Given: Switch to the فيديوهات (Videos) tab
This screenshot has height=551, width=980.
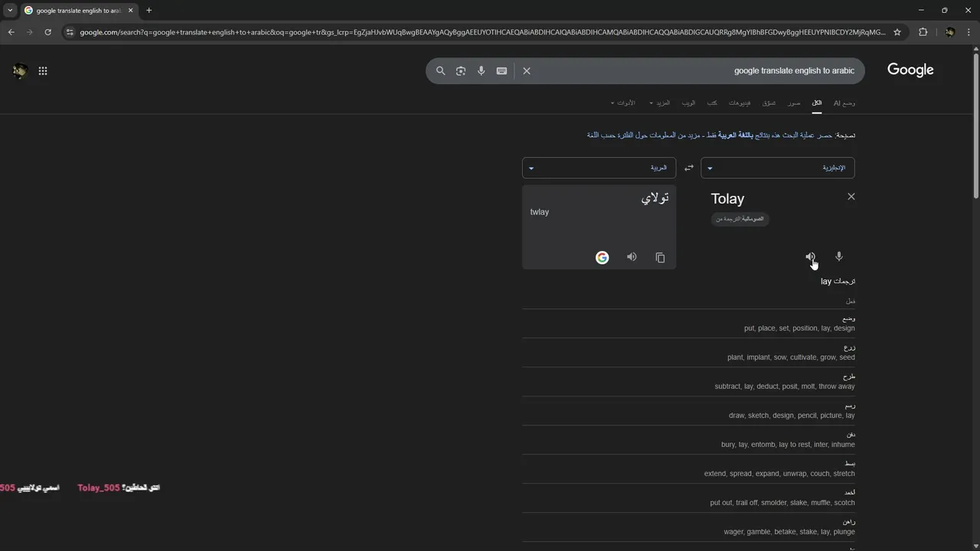Looking at the screenshot, I should pyautogui.click(x=740, y=103).
